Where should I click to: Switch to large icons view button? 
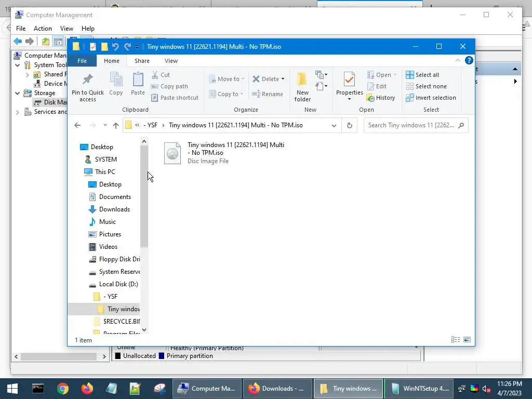(467, 340)
